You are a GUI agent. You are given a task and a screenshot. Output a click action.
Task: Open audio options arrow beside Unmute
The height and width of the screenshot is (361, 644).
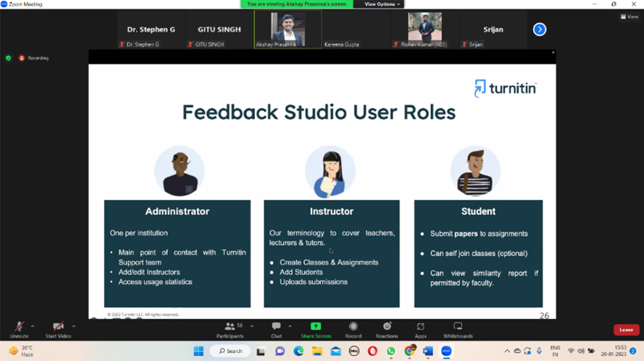pyautogui.click(x=33, y=327)
